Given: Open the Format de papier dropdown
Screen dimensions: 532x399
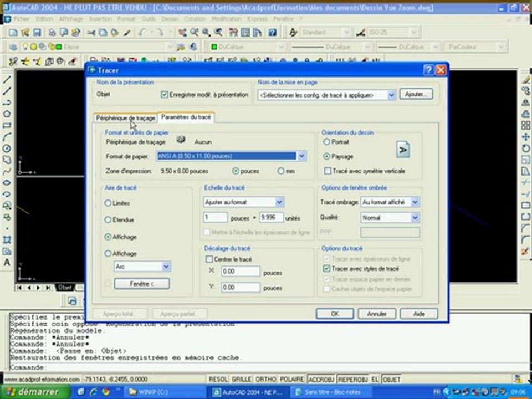Looking at the screenshot, I should [x=301, y=156].
